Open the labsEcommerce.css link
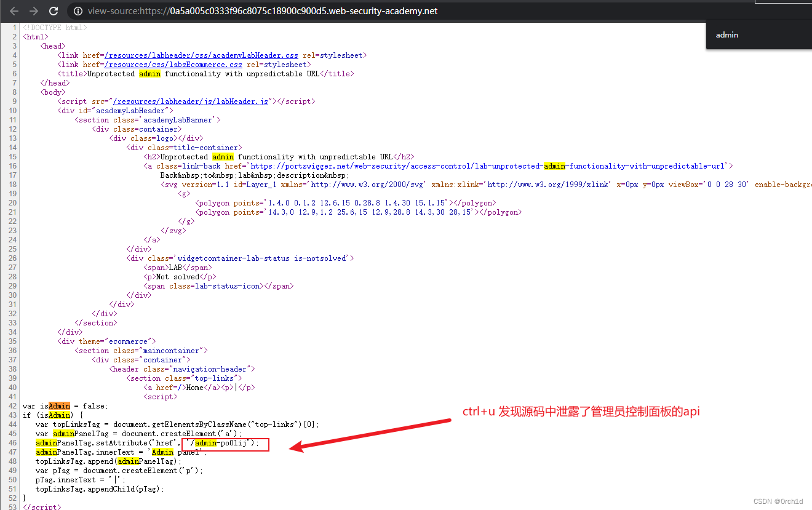This screenshot has height=510, width=812. click(x=173, y=65)
